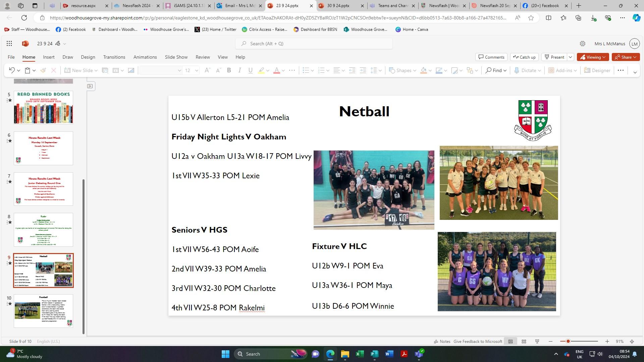Toggle Italic formatting
Screen dimensions: 644x362
(x=239, y=70)
